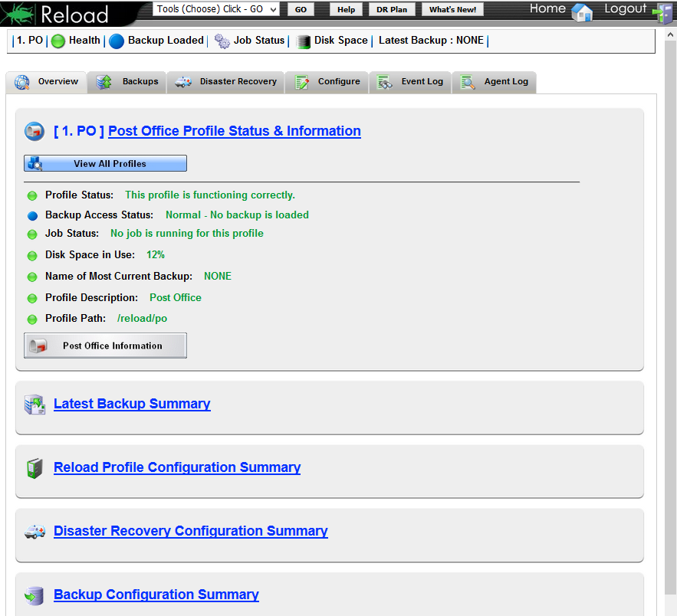Screen dimensions: 677x616
Task: Click the Job Status gears icon
Action: 222,41
